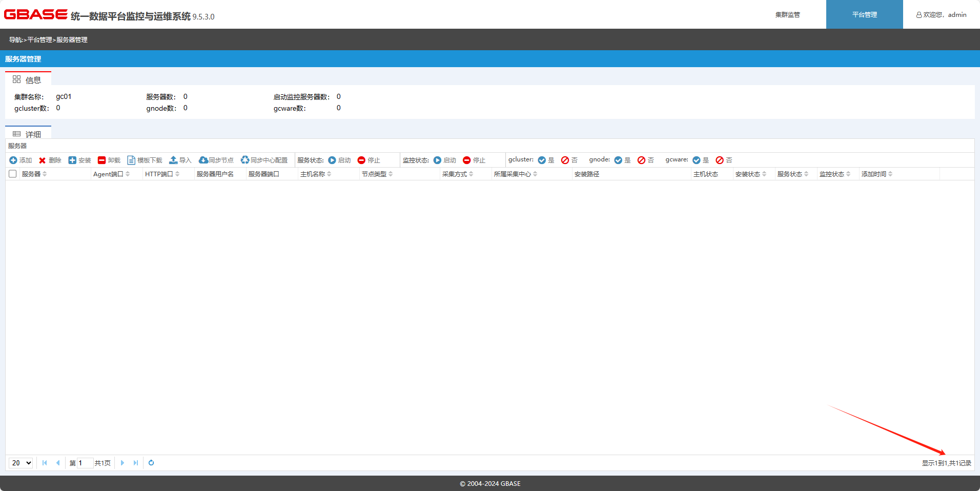Start monitoring status (监控状态 启动)
This screenshot has height=491, width=980.
click(x=444, y=160)
